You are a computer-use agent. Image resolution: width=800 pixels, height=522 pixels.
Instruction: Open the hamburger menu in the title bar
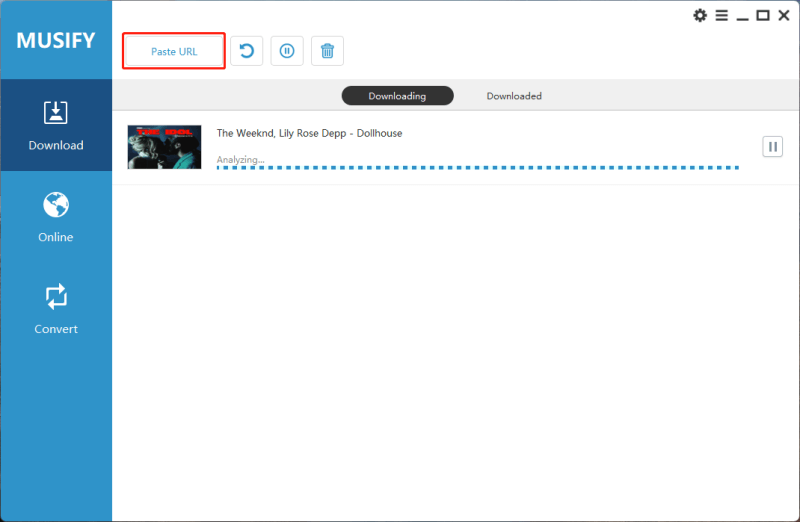tap(721, 15)
